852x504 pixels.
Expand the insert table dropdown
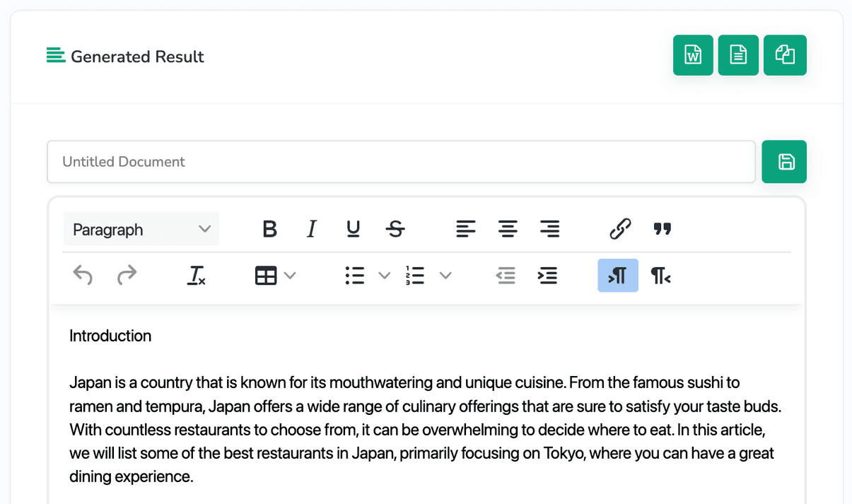[x=290, y=276]
